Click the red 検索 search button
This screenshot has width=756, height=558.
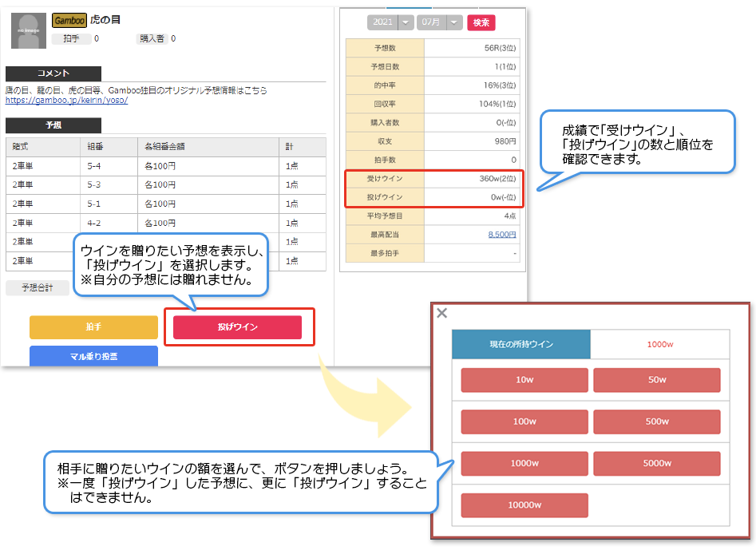pos(481,22)
